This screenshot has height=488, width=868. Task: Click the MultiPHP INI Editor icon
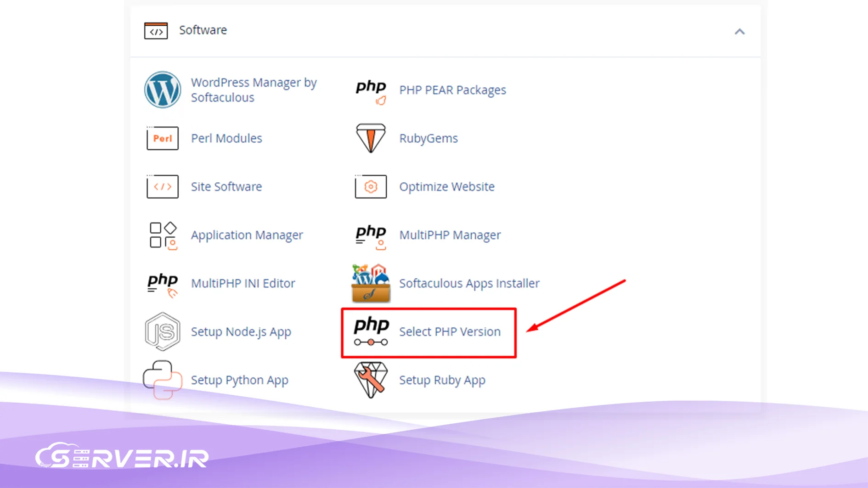click(x=163, y=285)
